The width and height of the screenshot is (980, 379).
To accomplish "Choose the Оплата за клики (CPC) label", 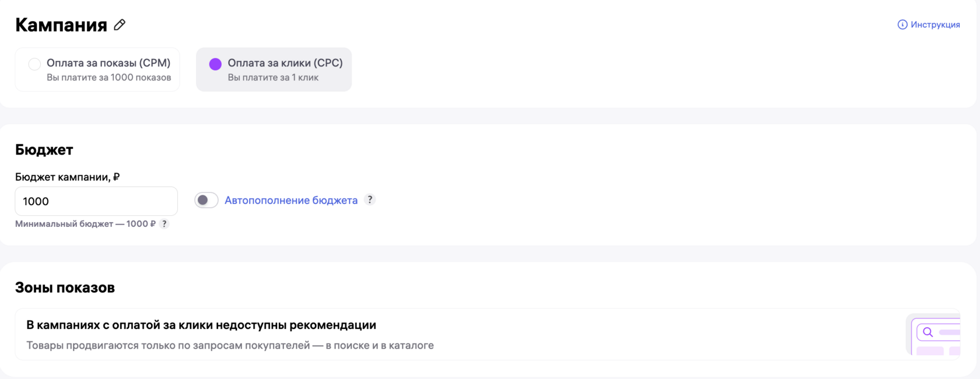I will click(285, 62).
